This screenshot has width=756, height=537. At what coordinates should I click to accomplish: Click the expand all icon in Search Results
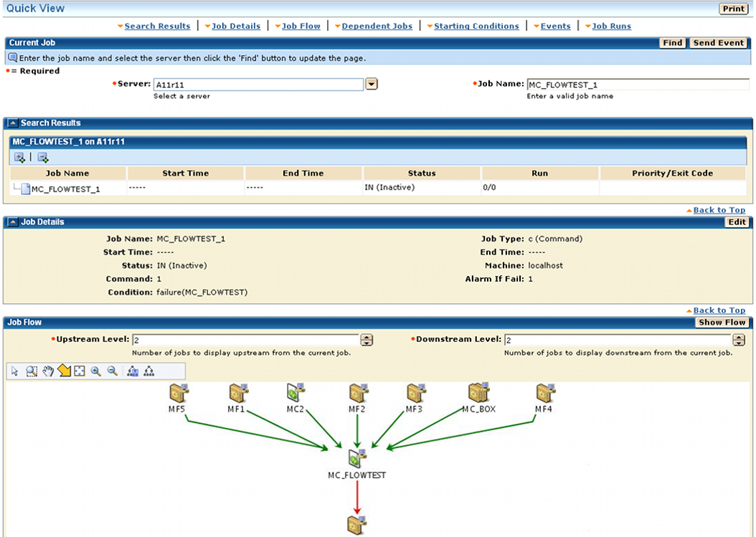coord(19,158)
